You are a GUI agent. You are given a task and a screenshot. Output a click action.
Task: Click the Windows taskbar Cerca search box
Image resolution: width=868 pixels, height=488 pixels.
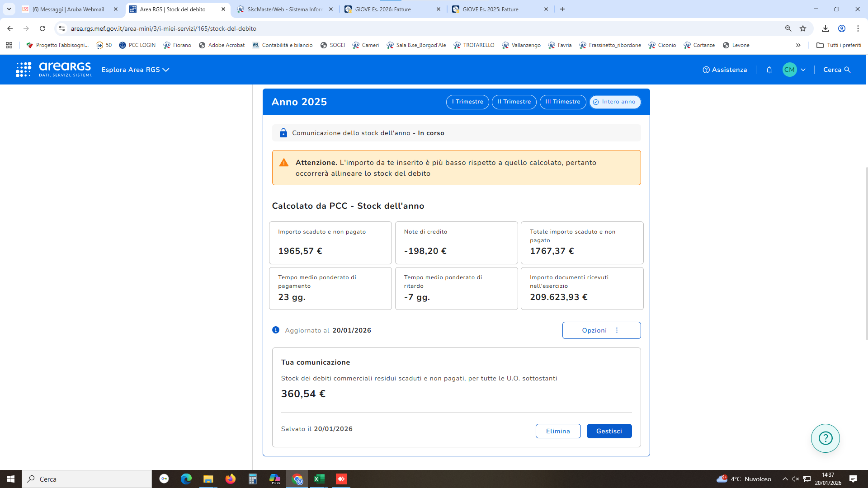[87, 479]
